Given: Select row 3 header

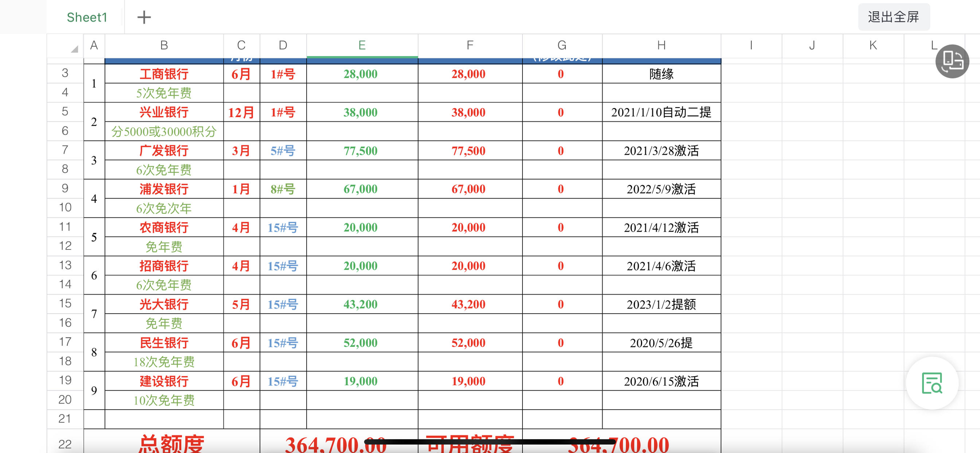Looking at the screenshot, I should (x=65, y=73).
